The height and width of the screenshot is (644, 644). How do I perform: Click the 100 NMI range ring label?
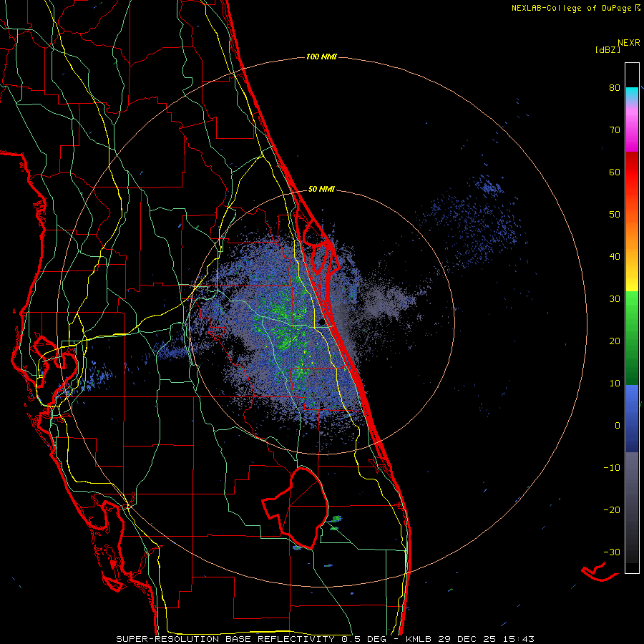[321, 57]
